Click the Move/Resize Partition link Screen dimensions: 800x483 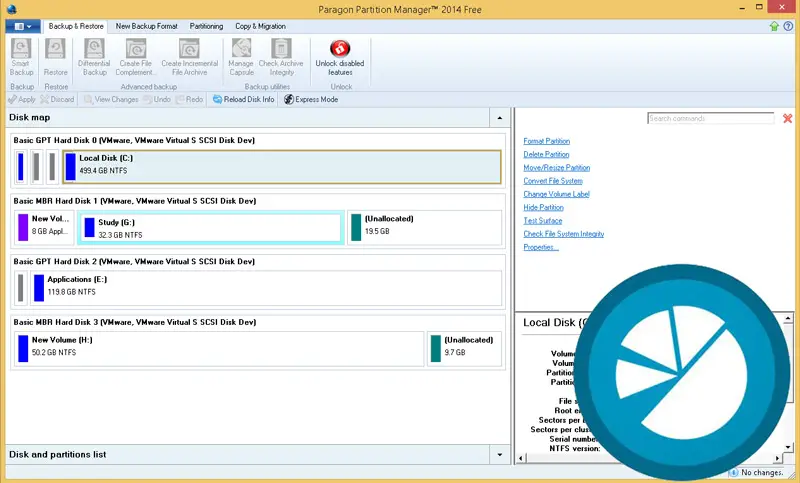coord(556,168)
